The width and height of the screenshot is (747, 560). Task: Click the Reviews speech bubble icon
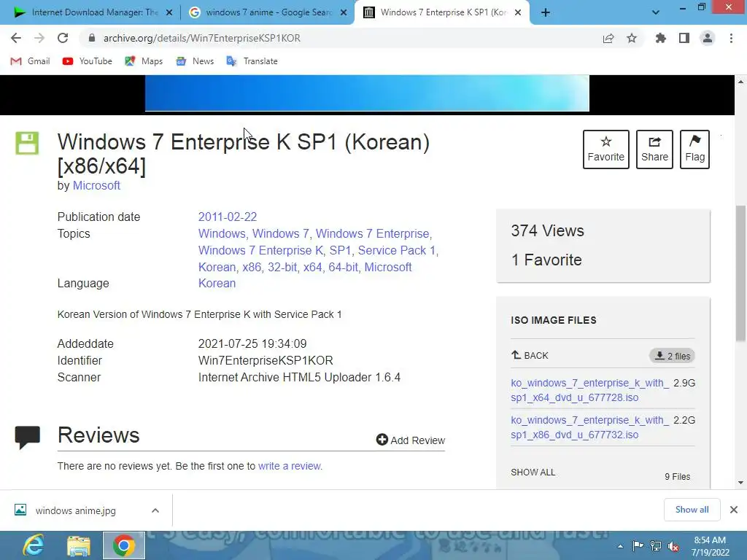tap(27, 437)
